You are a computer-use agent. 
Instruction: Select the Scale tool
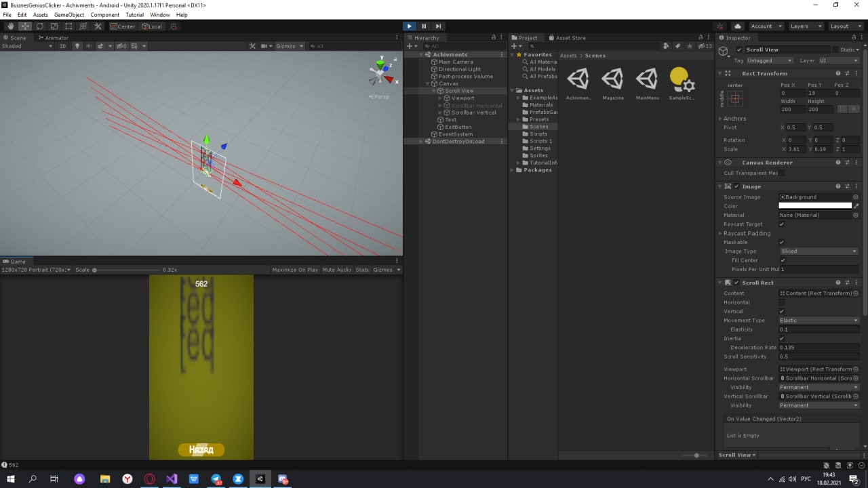coord(54,26)
